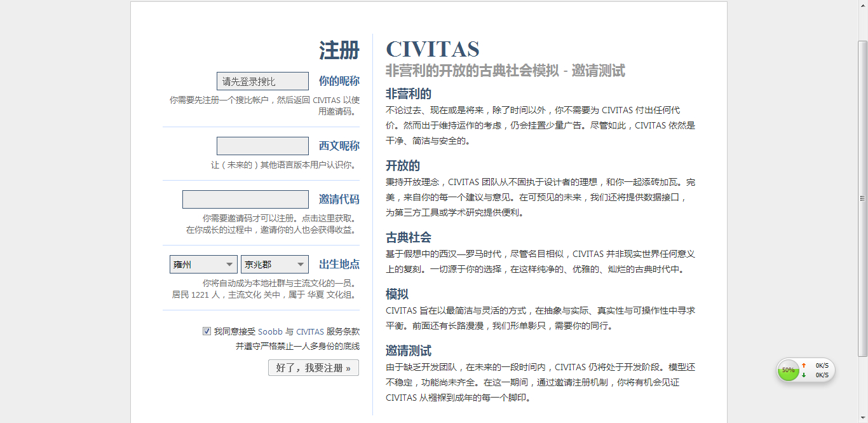The image size is (868, 423).
Task: Click the CIVITAS title heading
Action: pyautogui.click(x=433, y=50)
